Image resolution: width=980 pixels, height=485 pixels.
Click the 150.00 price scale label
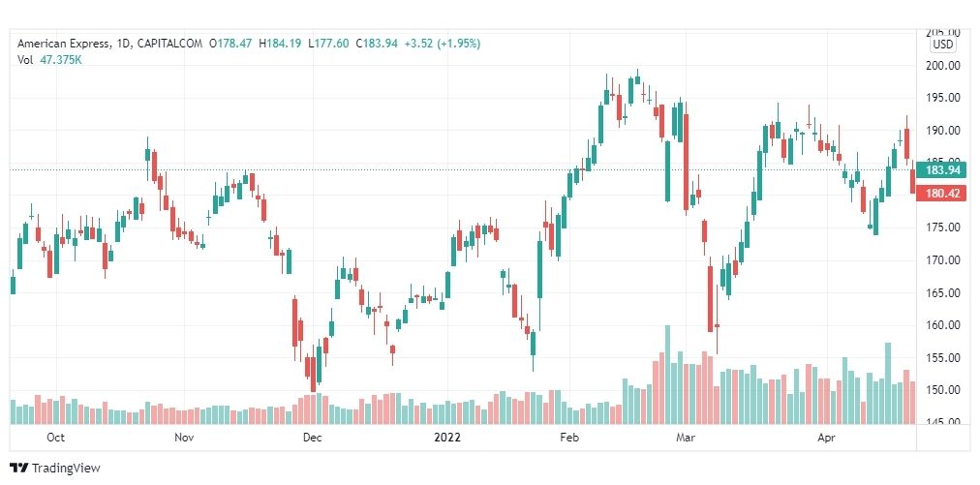(945, 390)
